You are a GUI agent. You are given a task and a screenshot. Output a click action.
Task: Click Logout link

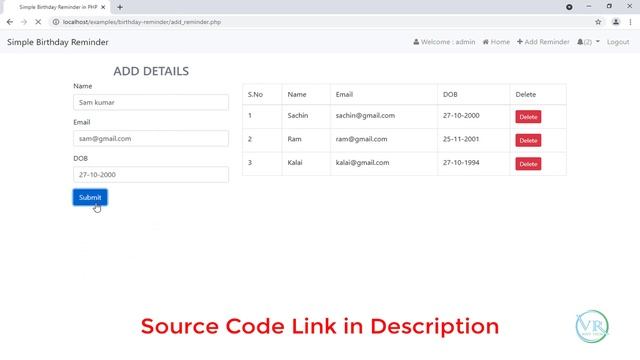[618, 42]
